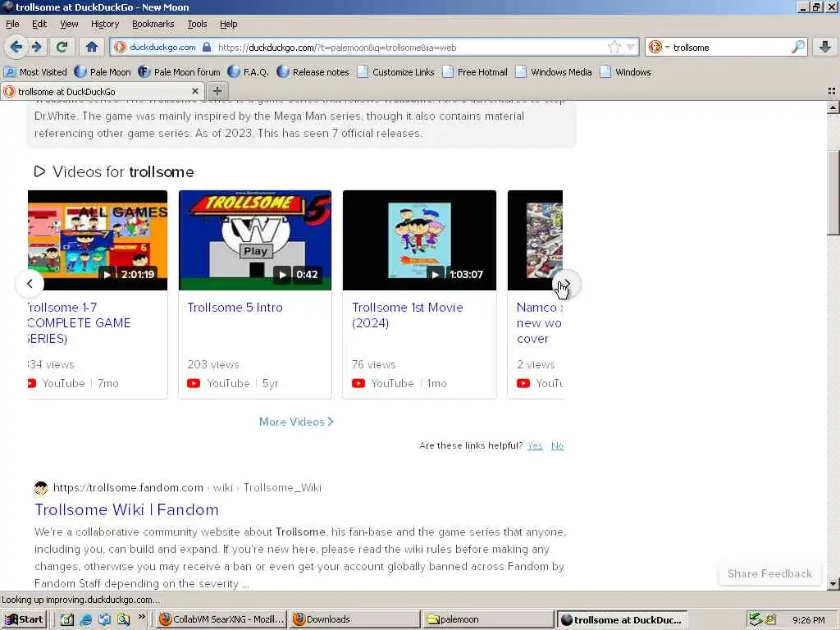Expand the quick launch overflow chevron
The image size is (840, 630).
(141, 617)
